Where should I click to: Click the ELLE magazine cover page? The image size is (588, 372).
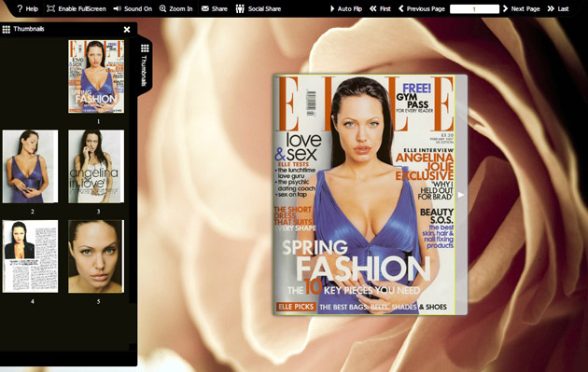click(365, 195)
